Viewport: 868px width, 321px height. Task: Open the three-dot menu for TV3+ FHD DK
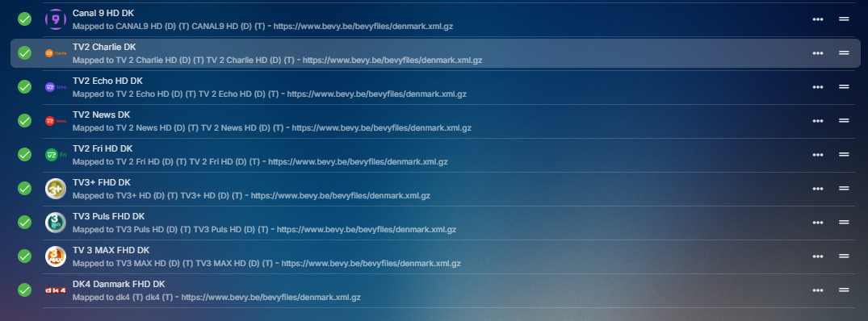pyautogui.click(x=818, y=189)
